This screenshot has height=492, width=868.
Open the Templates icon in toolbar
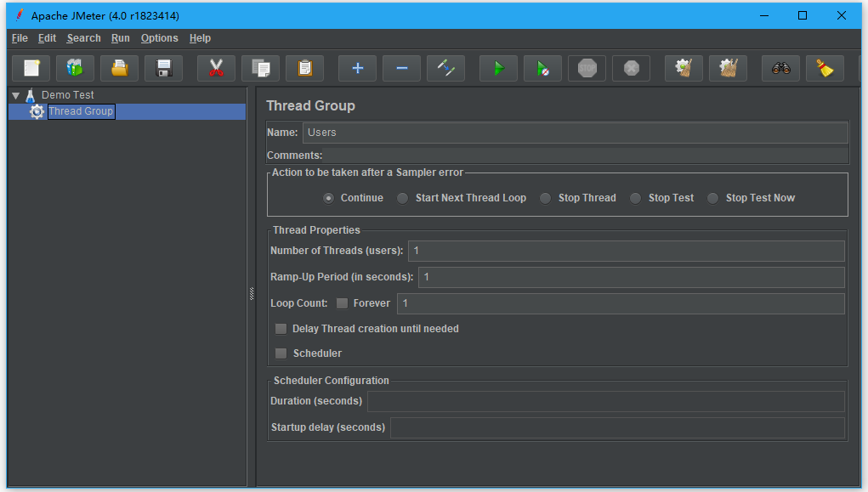(76, 69)
